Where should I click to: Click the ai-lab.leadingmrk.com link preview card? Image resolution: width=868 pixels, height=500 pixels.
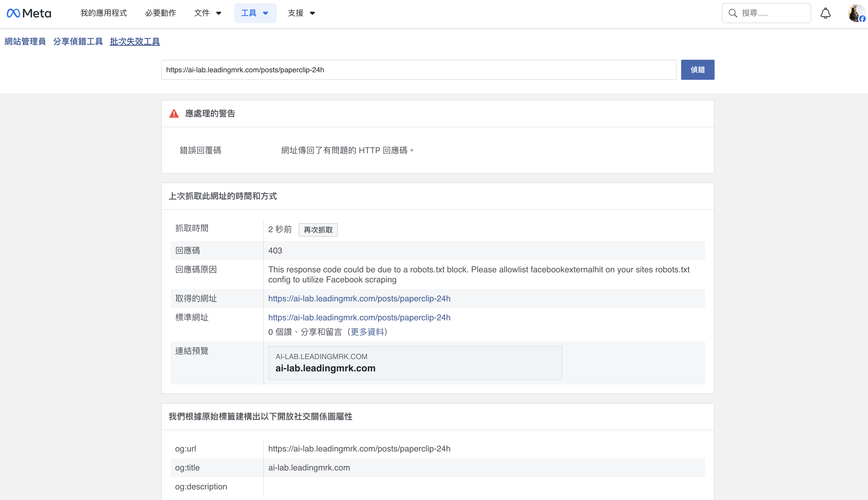[415, 363]
